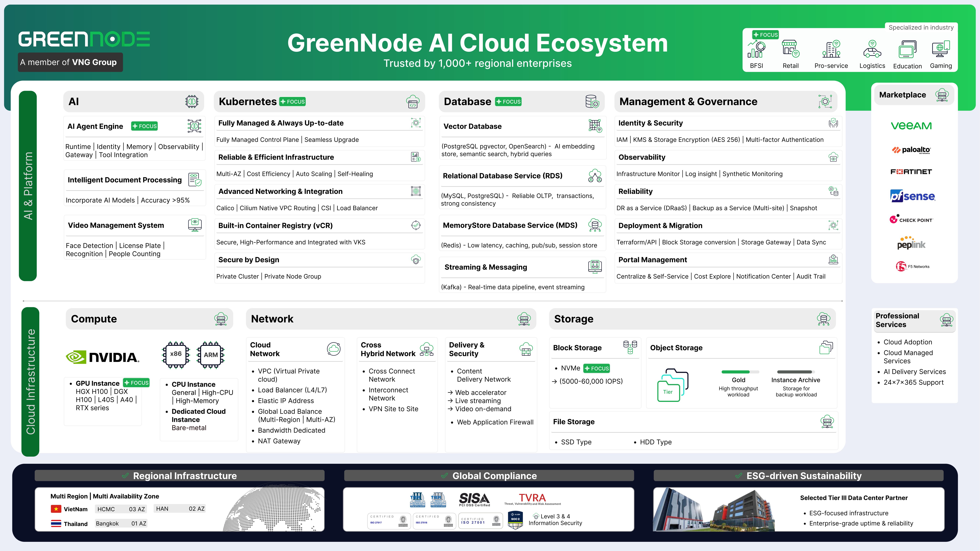This screenshot has width=980, height=551.
Task: Open the pfSense logo
Action: [x=912, y=196]
